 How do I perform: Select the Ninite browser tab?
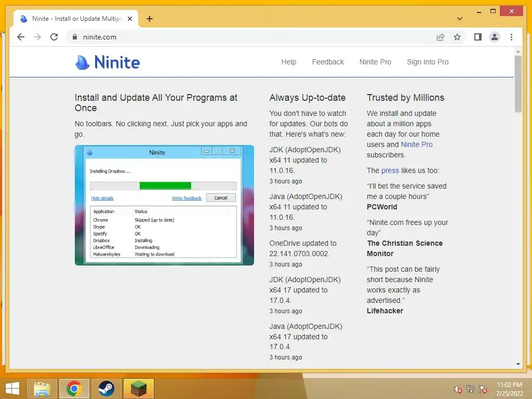coord(76,19)
